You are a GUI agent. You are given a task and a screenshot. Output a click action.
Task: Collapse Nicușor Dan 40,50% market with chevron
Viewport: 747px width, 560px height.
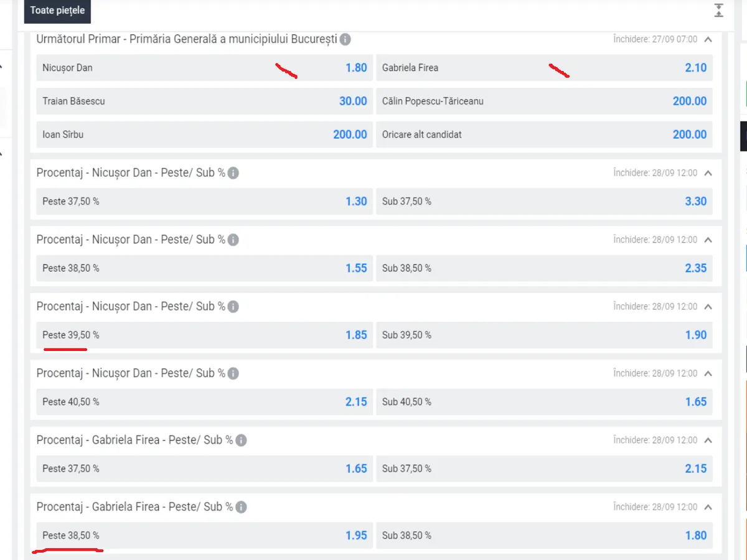coord(708,373)
